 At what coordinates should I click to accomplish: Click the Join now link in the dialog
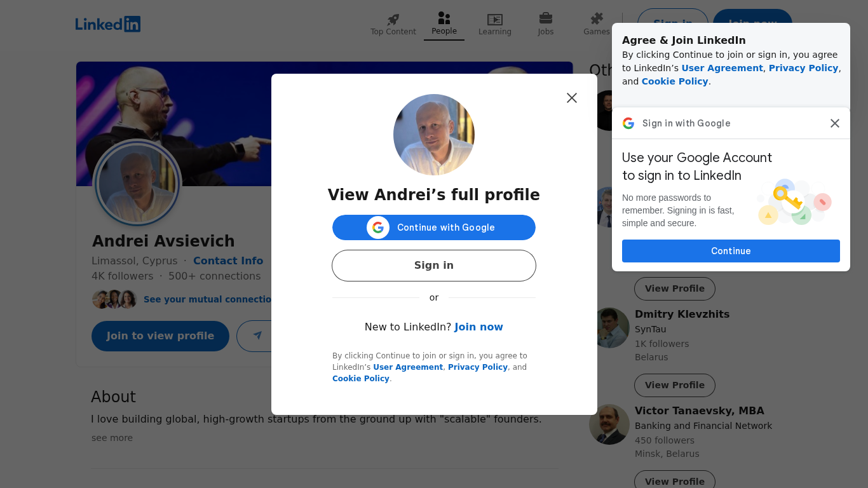pos(478,327)
